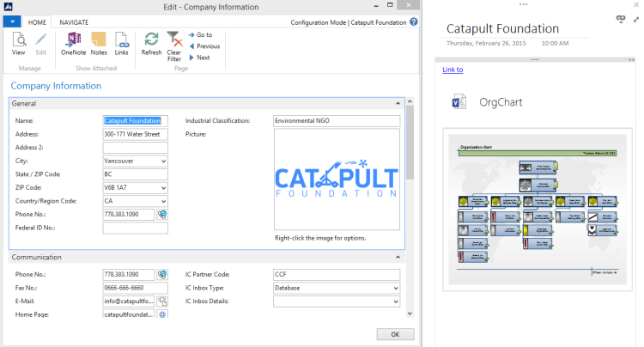Image resolution: width=644 pixels, height=347 pixels.
Task: Click the E-Mail address field
Action: (x=129, y=301)
